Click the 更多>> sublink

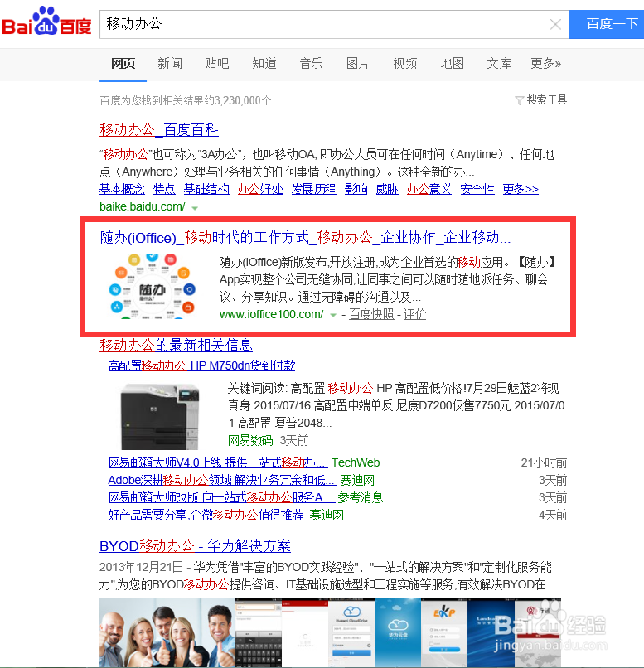point(521,189)
